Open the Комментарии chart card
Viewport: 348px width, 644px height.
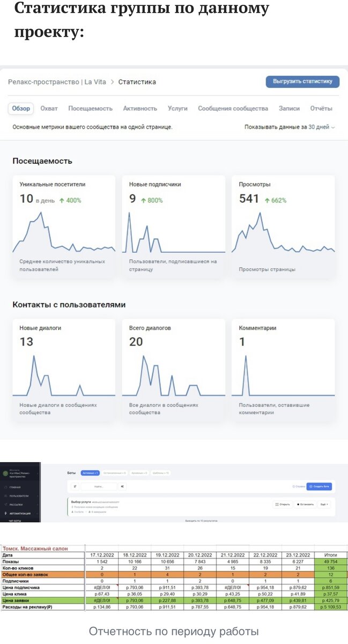(x=283, y=370)
